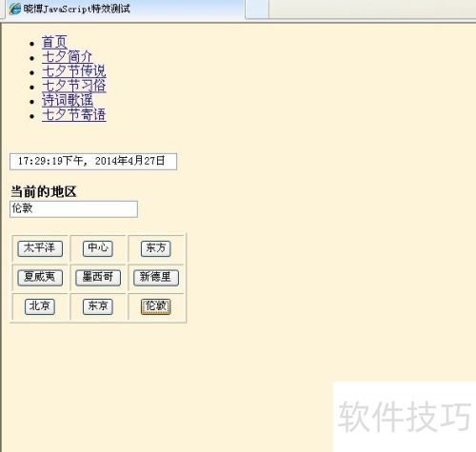The height and width of the screenshot is (452, 476).
Task: Choose the 太平洋 time zone button
Action: [x=40, y=248]
